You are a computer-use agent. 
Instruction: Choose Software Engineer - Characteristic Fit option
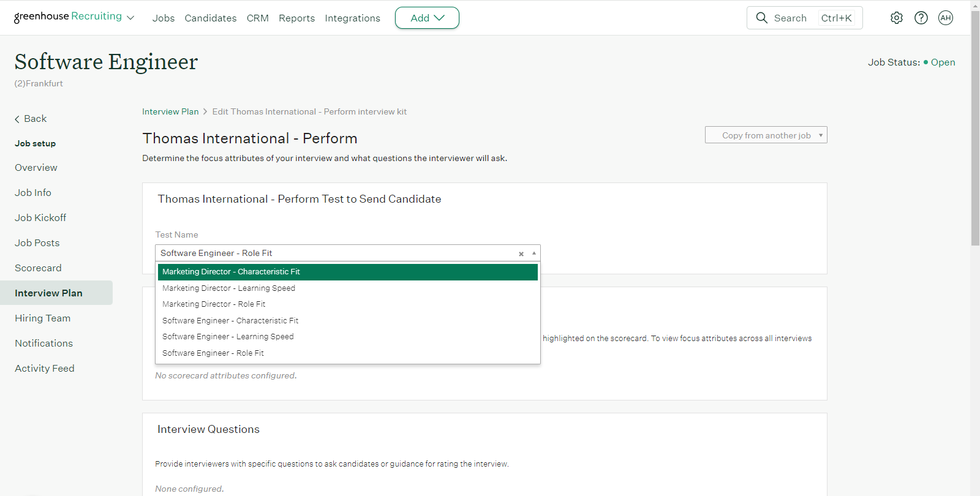(x=348, y=320)
